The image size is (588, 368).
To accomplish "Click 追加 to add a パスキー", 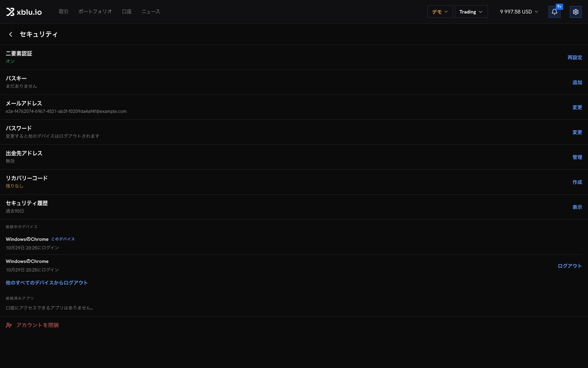I will 577,83.
